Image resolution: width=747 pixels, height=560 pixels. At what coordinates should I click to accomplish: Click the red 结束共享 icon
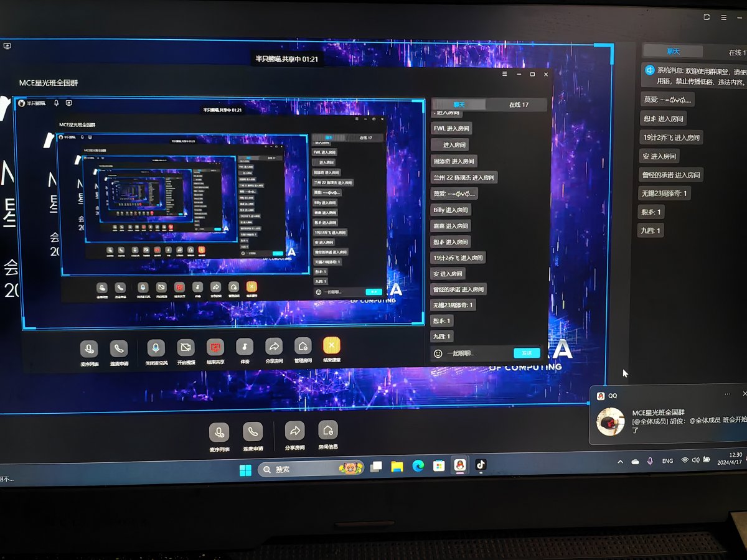pyautogui.click(x=215, y=347)
